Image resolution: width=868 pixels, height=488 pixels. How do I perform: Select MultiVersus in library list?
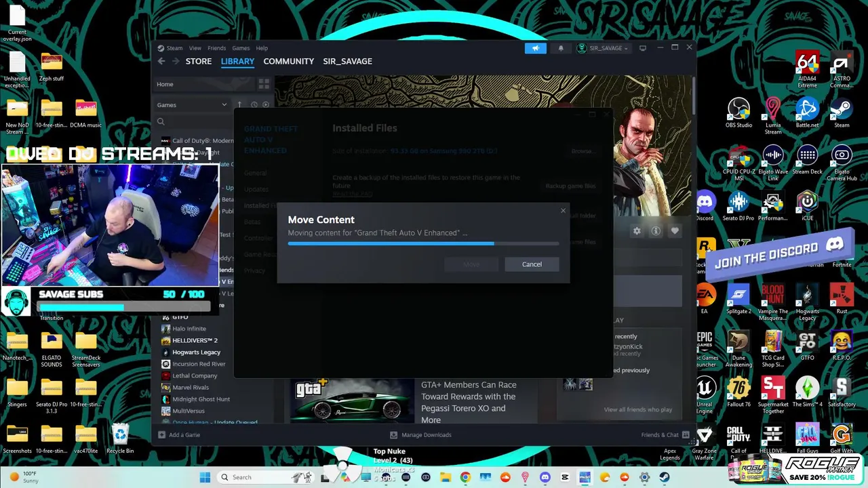[x=188, y=411]
